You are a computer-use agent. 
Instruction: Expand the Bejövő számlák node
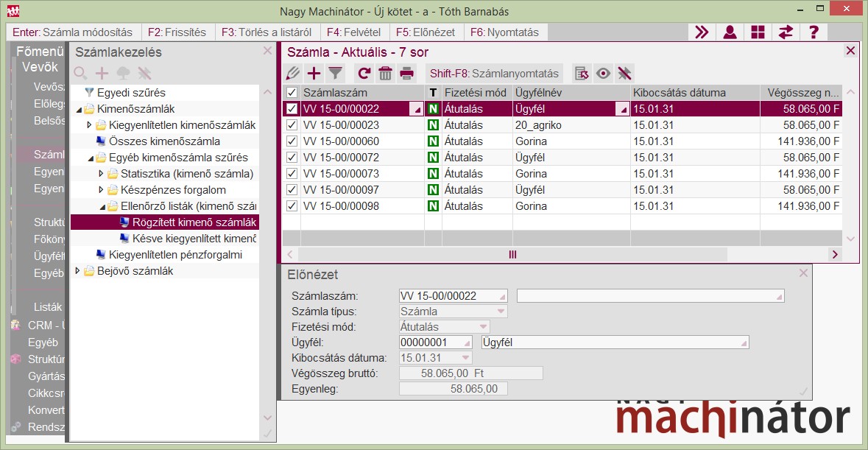pyautogui.click(x=77, y=271)
